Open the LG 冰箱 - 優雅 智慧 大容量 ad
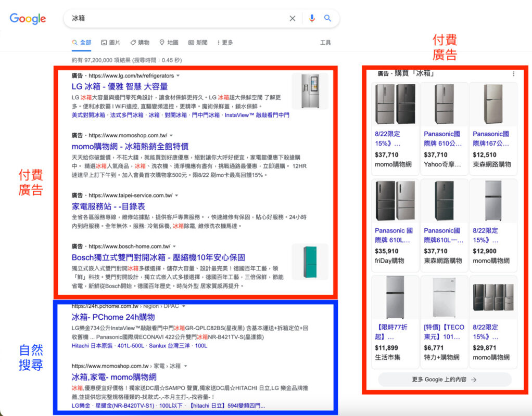This screenshot has height=416, width=532. 120,86
